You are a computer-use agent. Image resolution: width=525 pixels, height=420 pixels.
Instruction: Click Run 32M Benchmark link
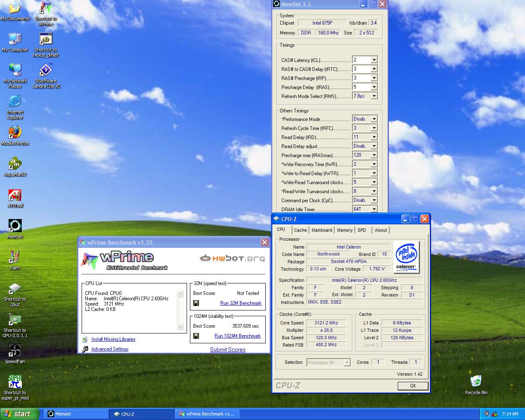(x=241, y=303)
